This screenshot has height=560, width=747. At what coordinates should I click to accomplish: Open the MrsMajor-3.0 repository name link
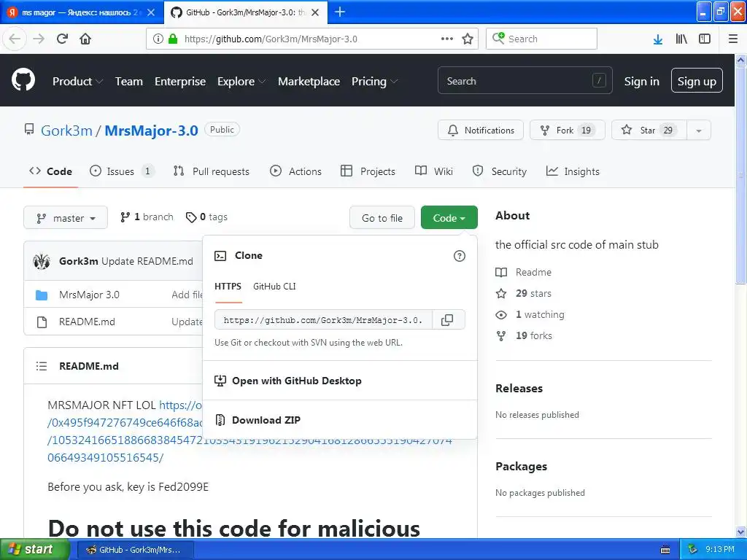tap(151, 131)
